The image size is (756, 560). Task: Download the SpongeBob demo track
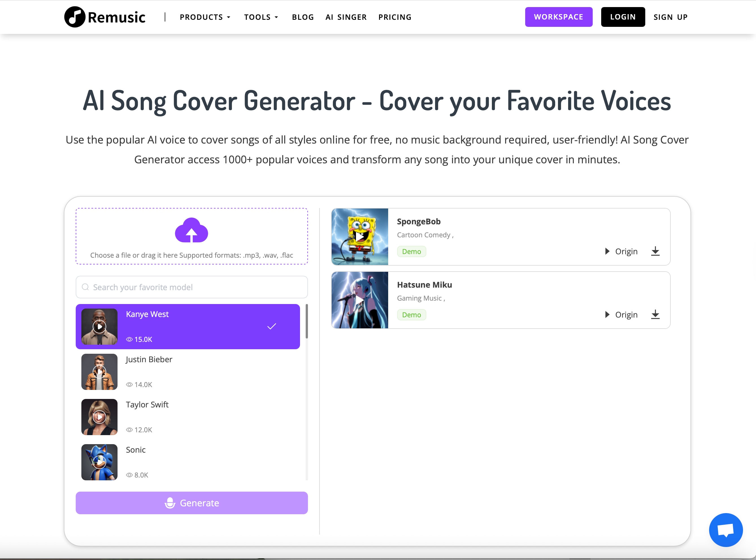pos(655,251)
